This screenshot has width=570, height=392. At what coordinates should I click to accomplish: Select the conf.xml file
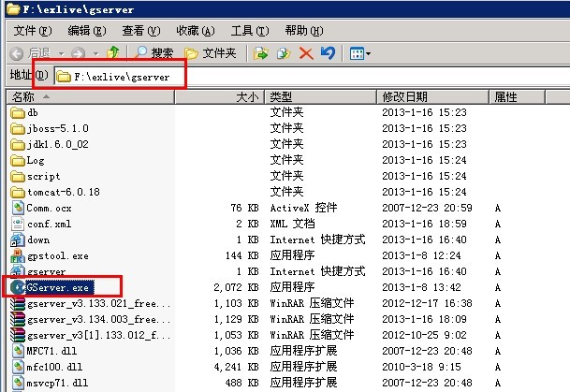coord(48,224)
